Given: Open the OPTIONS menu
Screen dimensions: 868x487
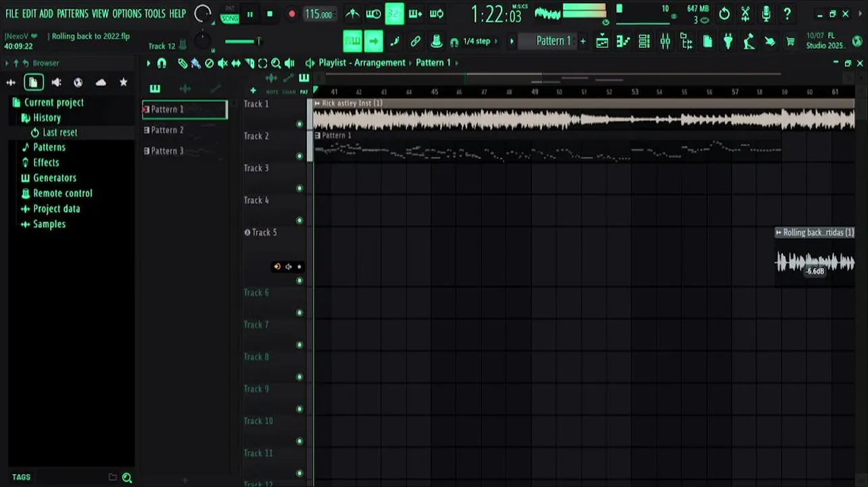Looking at the screenshot, I should coord(126,14).
